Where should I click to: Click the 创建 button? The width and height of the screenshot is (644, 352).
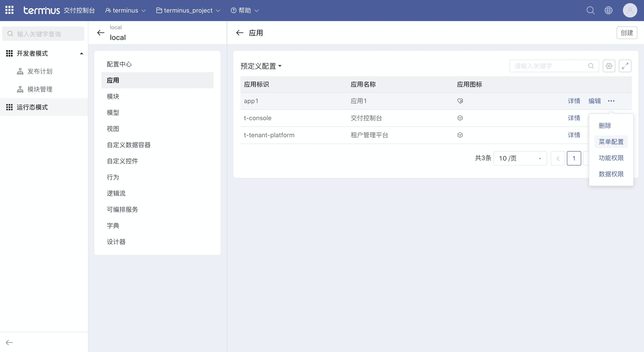click(627, 33)
